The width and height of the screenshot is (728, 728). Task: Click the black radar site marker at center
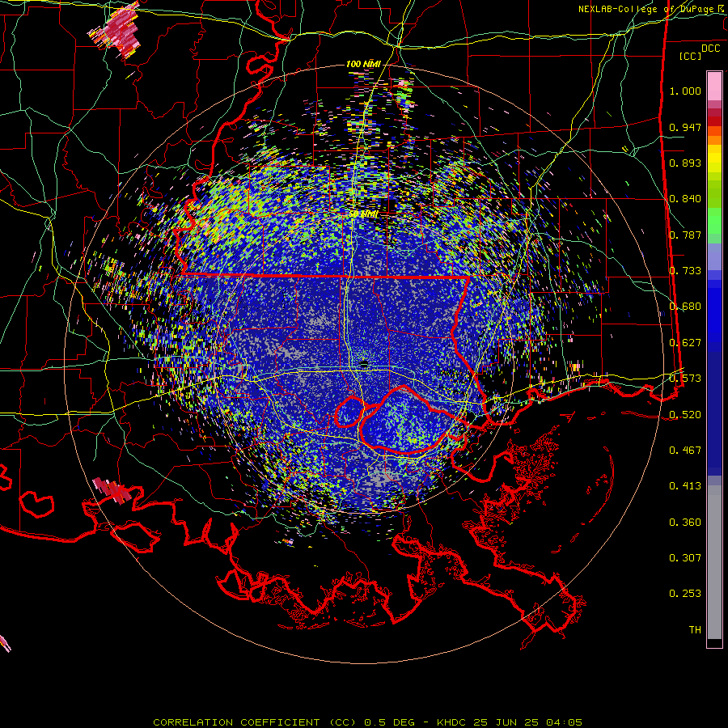[365, 363]
